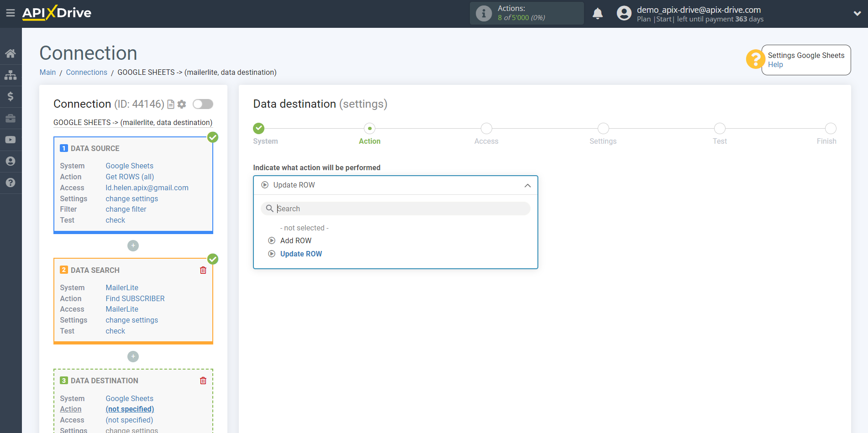Open the notifications bell
868x433 pixels.
(598, 13)
